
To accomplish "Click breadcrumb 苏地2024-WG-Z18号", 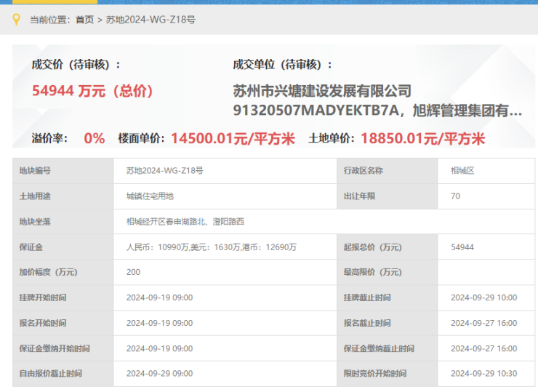I will pos(150,20).
